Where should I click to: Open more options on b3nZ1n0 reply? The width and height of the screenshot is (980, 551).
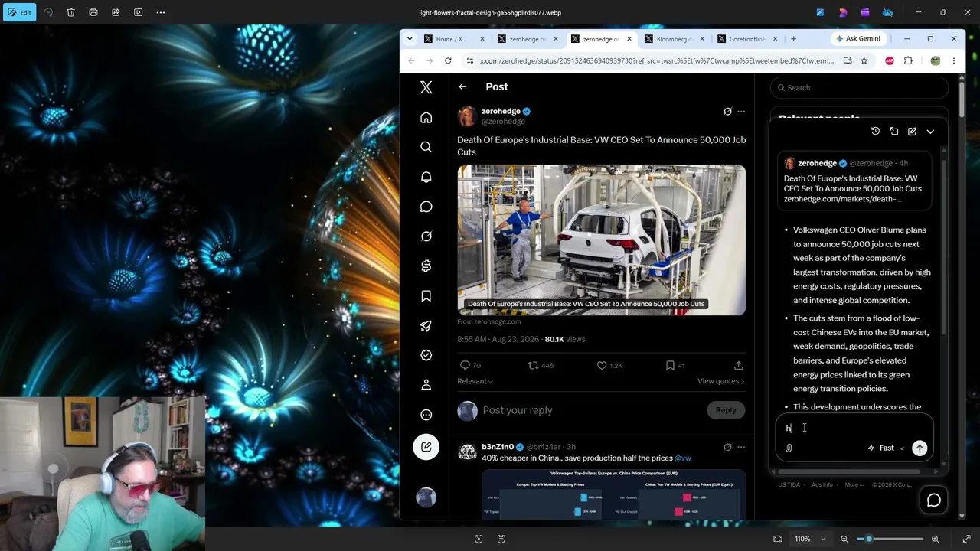(741, 447)
